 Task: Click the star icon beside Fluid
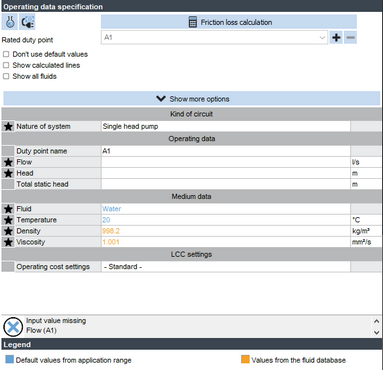[x=8, y=209]
